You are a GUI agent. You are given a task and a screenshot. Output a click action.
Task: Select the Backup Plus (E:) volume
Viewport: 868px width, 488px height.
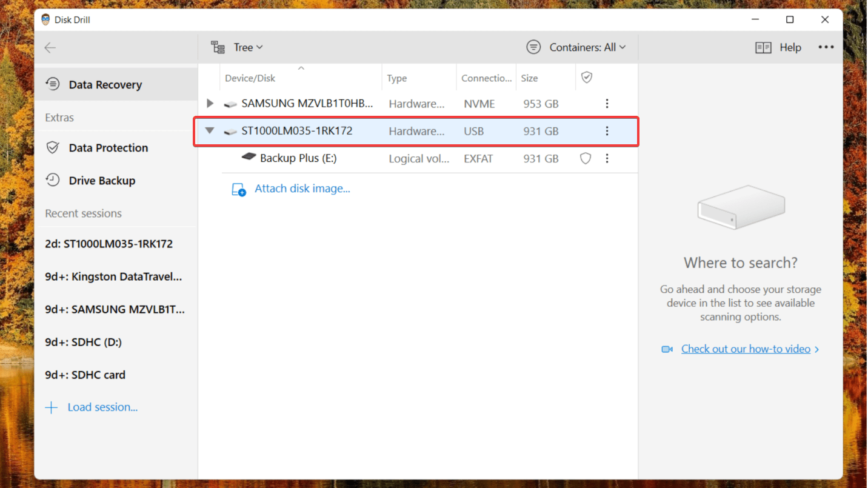[298, 158]
